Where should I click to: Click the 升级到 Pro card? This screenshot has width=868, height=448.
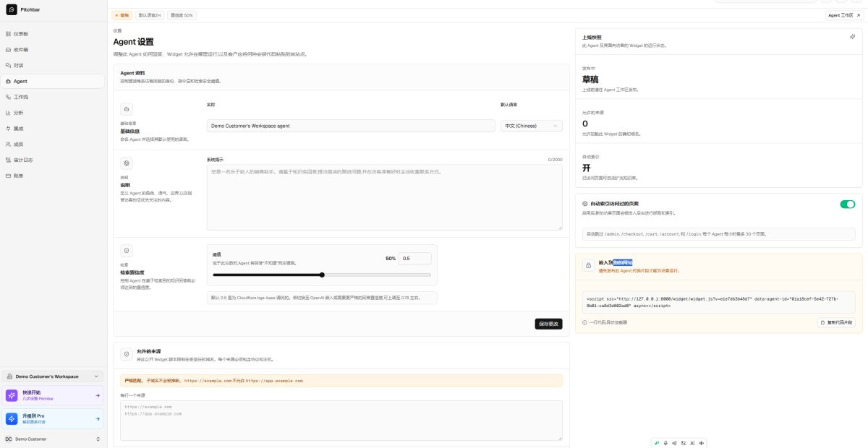click(54, 418)
